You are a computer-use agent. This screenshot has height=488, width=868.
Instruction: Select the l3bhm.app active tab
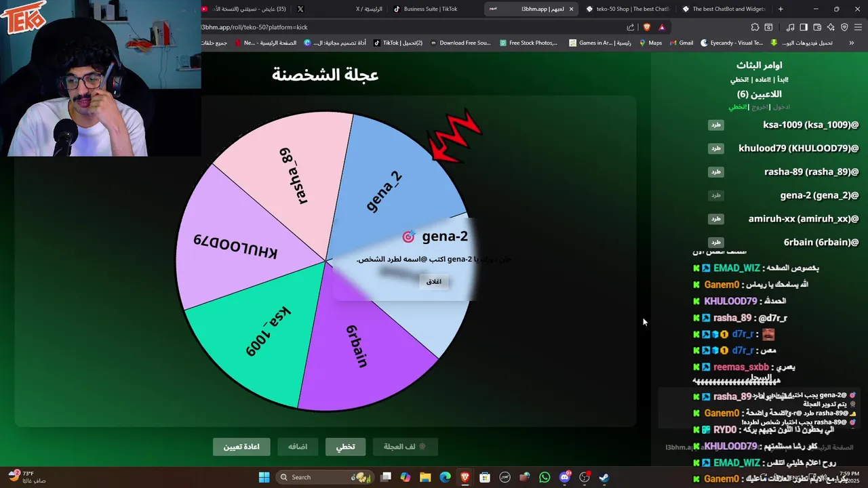pos(532,9)
